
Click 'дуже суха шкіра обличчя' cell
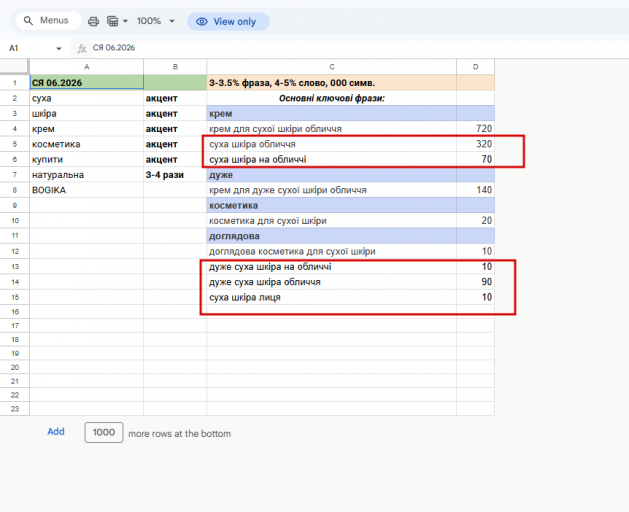(x=332, y=282)
